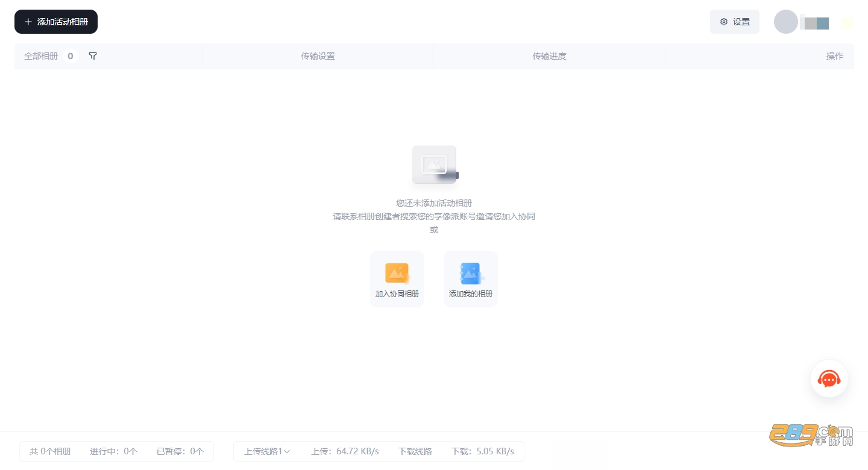Click the 传输设置 column header
This screenshot has width=868, height=470.
pos(318,56)
